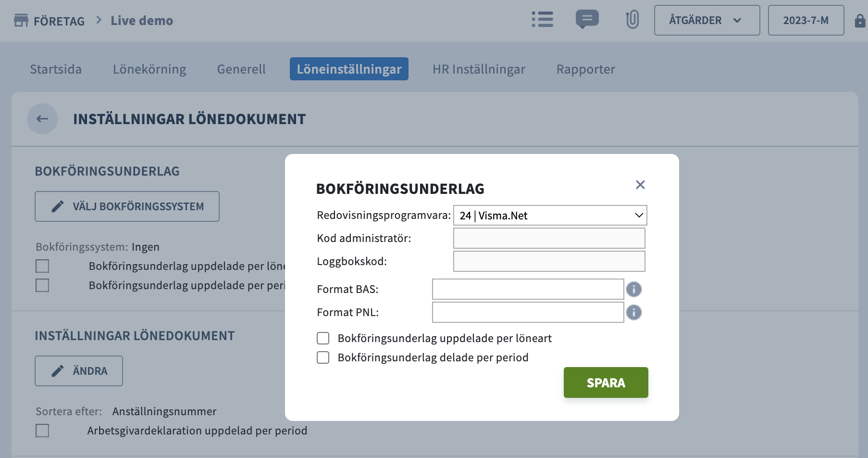Click the padlock icon in header
The width and height of the screenshot is (868, 458).
(860, 21)
